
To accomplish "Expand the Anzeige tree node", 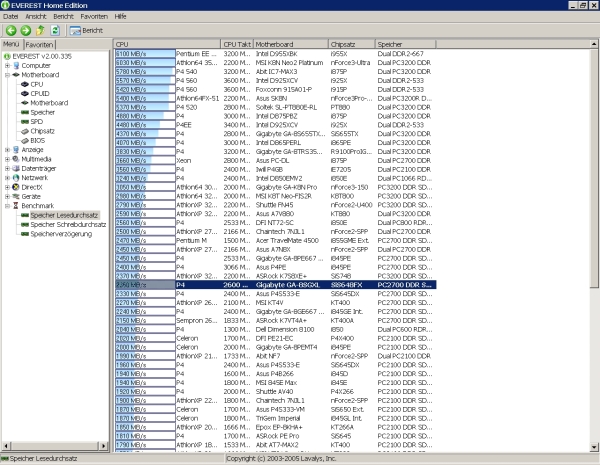I will coord(7,150).
